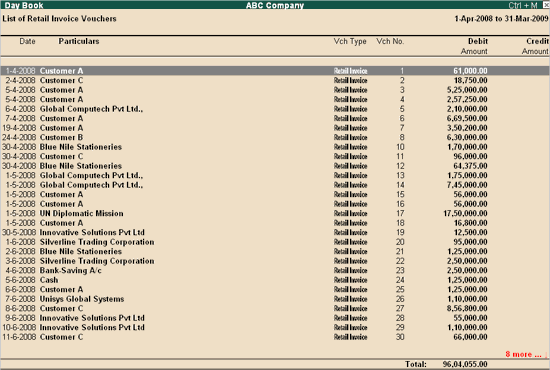Select voucher dated 7-4-2008
This screenshot has width=550, height=370.
275,118
